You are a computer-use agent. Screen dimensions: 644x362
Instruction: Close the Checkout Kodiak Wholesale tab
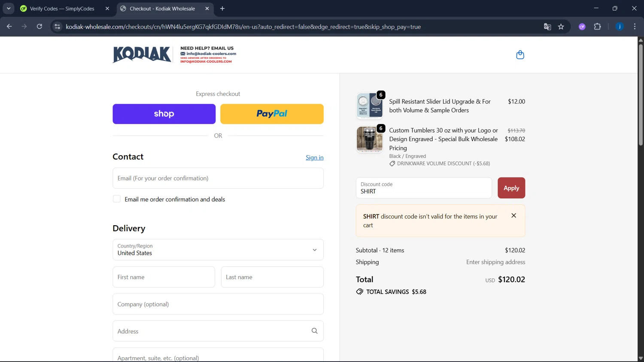tap(207, 9)
